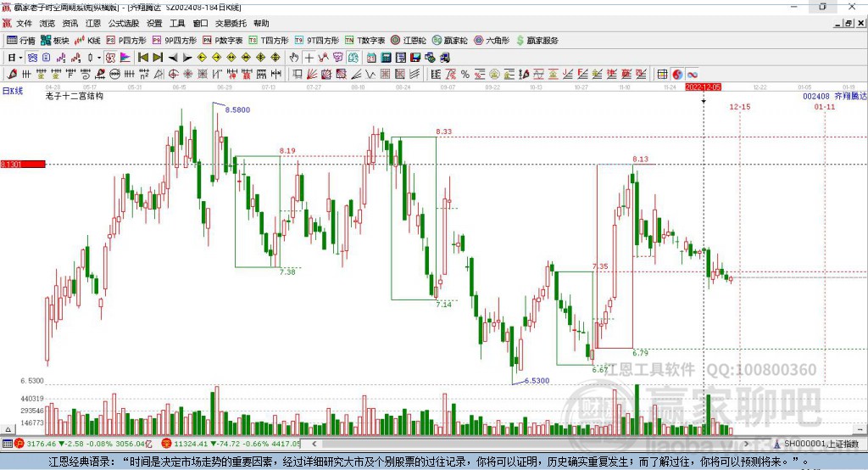Select the red pencil drawing tool
The height and width of the screenshot is (470, 868).
12,75
